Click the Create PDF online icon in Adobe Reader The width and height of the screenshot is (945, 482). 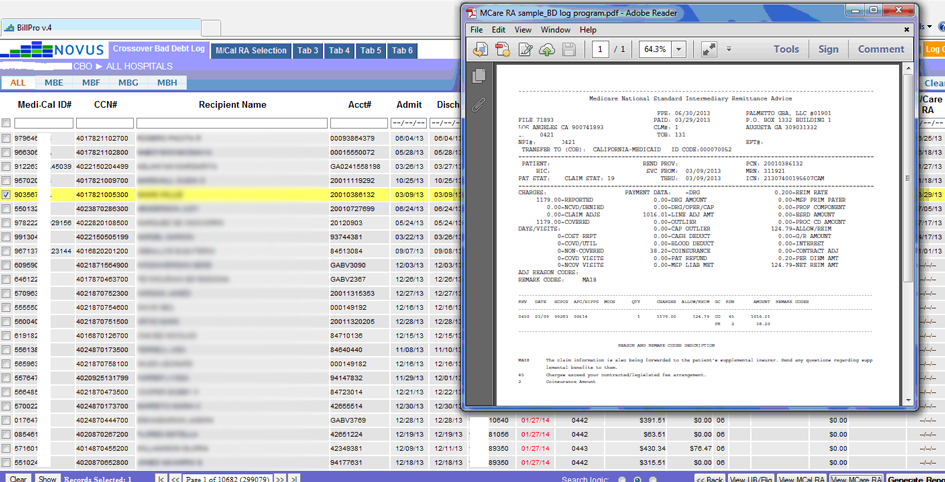click(480, 49)
